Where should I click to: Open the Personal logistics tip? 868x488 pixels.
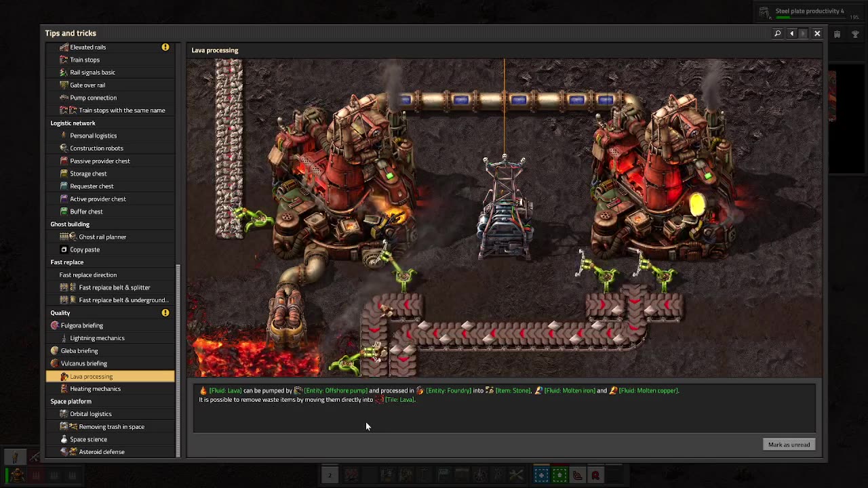[110, 136]
